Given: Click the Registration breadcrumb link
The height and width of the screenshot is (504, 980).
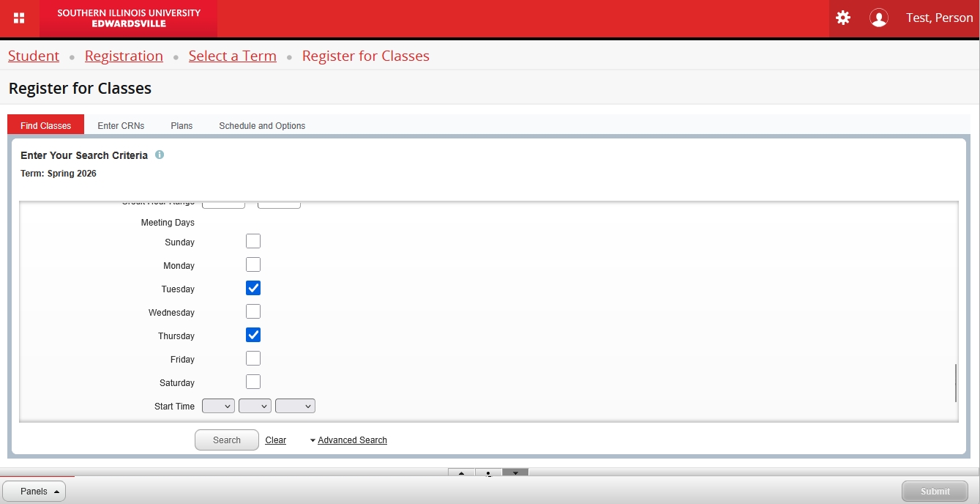Looking at the screenshot, I should click(124, 56).
